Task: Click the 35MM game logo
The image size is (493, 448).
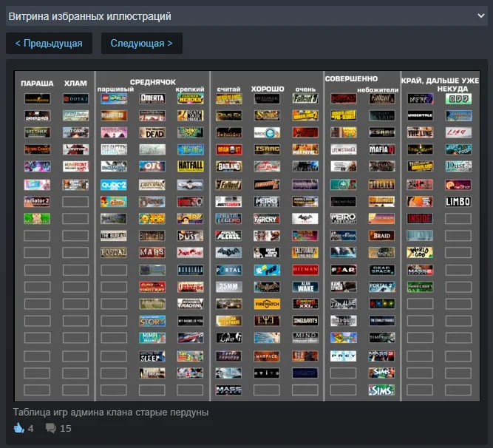Action: [x=229, y=287]
